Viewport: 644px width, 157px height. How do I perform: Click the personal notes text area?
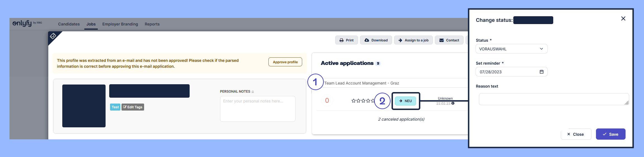coord(257,109)
